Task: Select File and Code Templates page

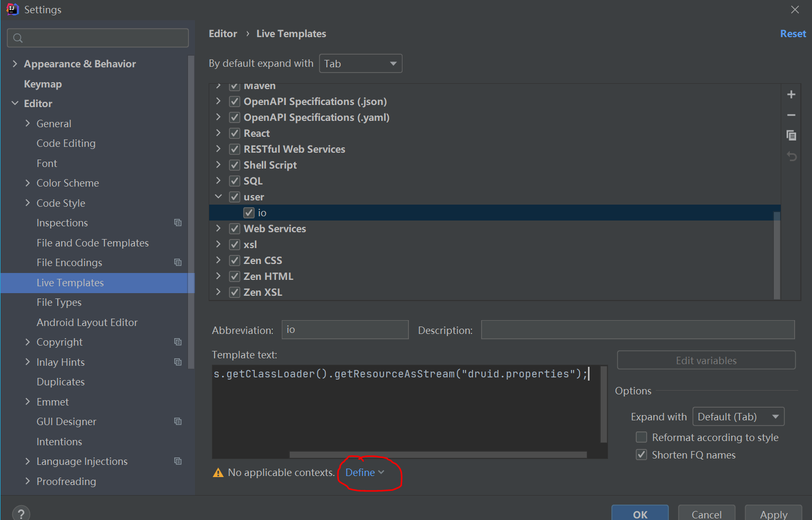Action: [x=93, y=243]
